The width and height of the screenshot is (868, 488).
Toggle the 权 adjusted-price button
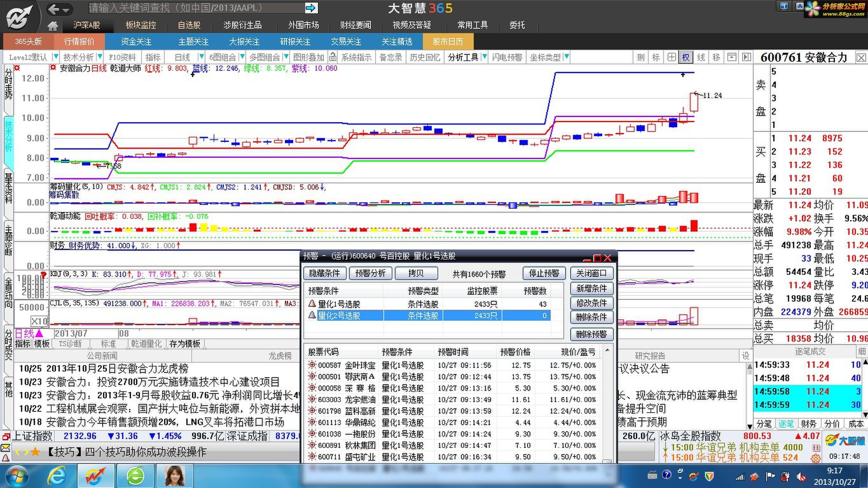pos(686,57)
